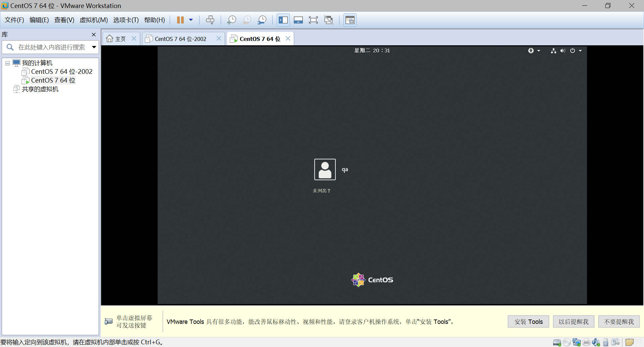Select CentOS 7 64 位-2002 in library tree
This screenshot has height=347, width=644.
62,71
